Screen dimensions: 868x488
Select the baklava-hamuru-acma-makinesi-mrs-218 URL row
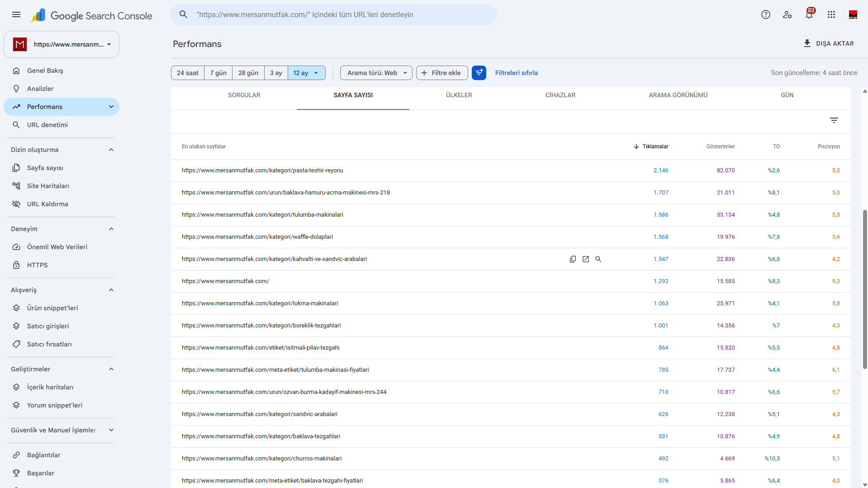[x=511, y=193]
